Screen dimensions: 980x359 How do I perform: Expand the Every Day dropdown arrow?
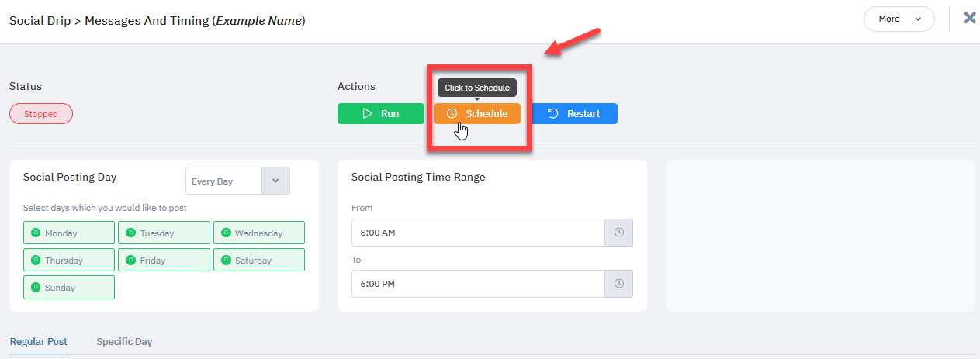click(x=275, y=181)
